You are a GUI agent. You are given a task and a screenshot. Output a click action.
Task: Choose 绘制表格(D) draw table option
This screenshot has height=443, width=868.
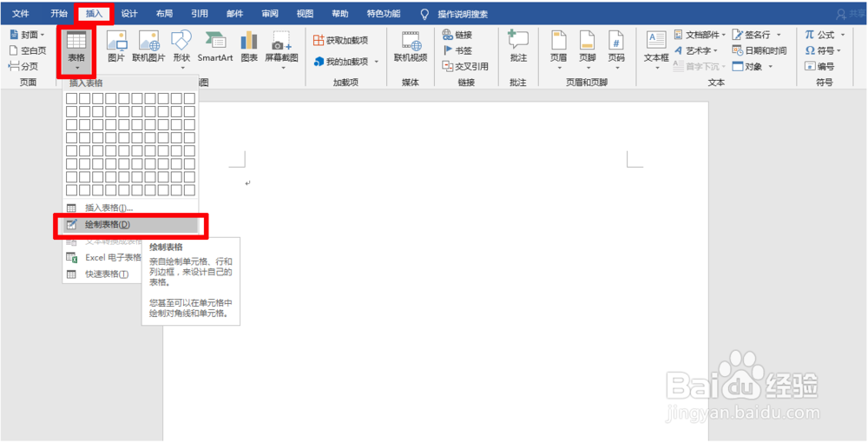coord(131,225)
